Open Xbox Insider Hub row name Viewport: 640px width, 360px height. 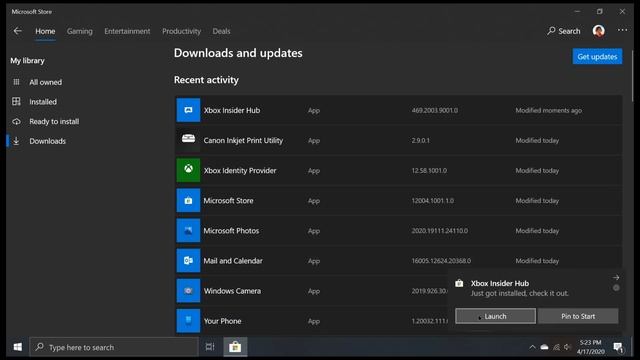[x=232, y=110]
